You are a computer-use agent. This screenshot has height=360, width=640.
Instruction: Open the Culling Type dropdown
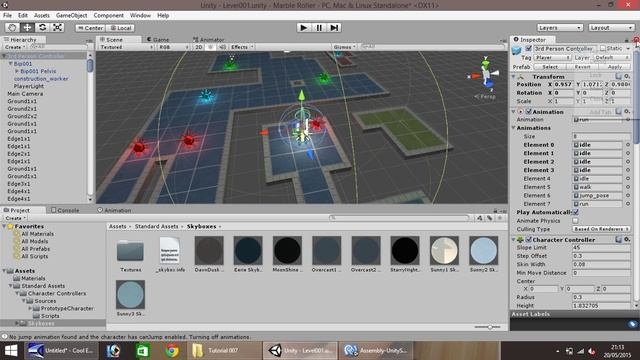click(x=602, y=229)
